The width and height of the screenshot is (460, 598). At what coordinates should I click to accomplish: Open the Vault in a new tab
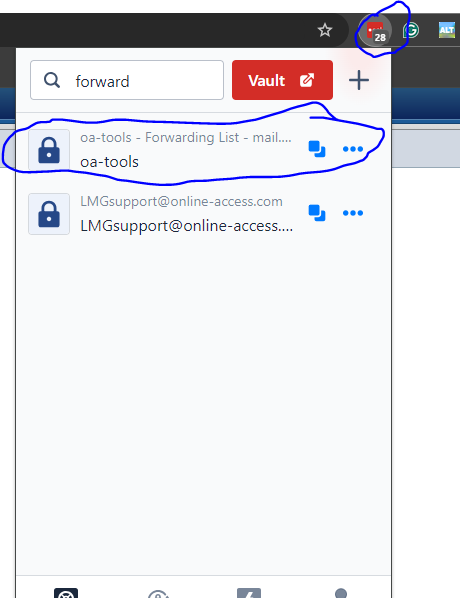pyautogui.click(x=282, y=80)
